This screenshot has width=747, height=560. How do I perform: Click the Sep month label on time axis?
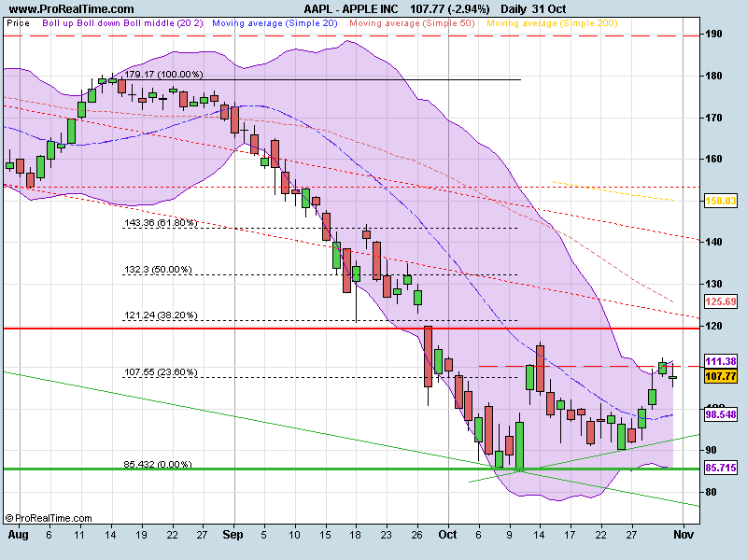(x=233, y=535)
